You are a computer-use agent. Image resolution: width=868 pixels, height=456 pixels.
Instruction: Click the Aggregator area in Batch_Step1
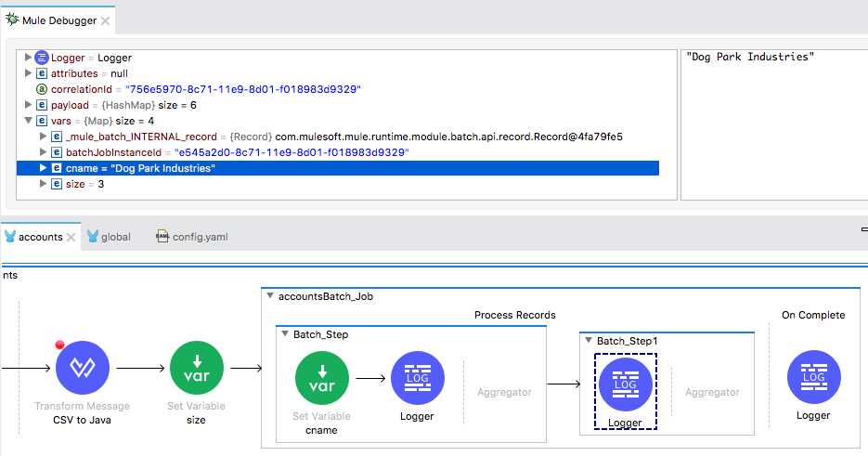tap(712, 392)
